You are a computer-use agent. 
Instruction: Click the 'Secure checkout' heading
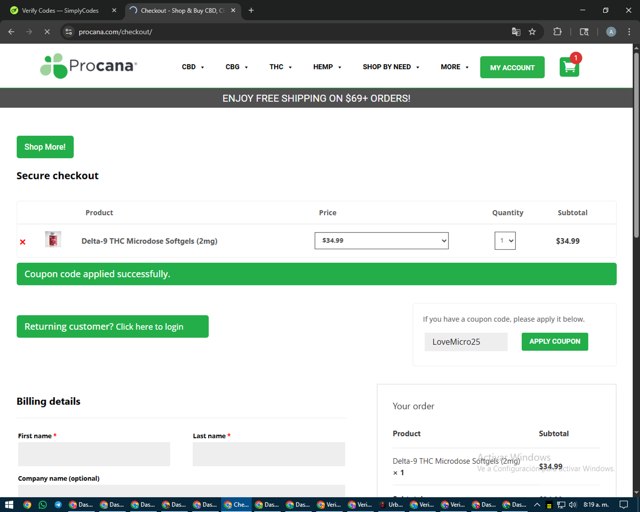[x=58, y=176]
